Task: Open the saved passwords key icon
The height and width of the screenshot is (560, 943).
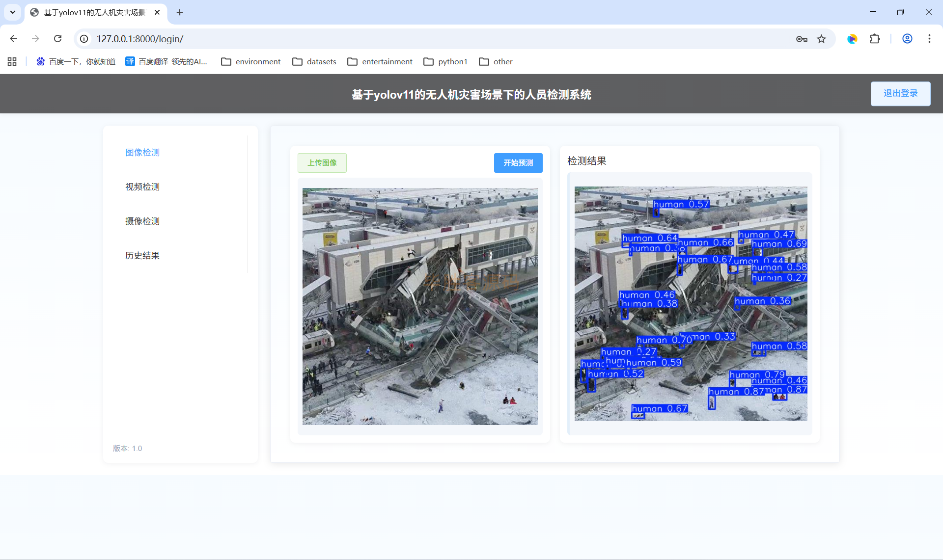Action: click(x=802, y=39)
